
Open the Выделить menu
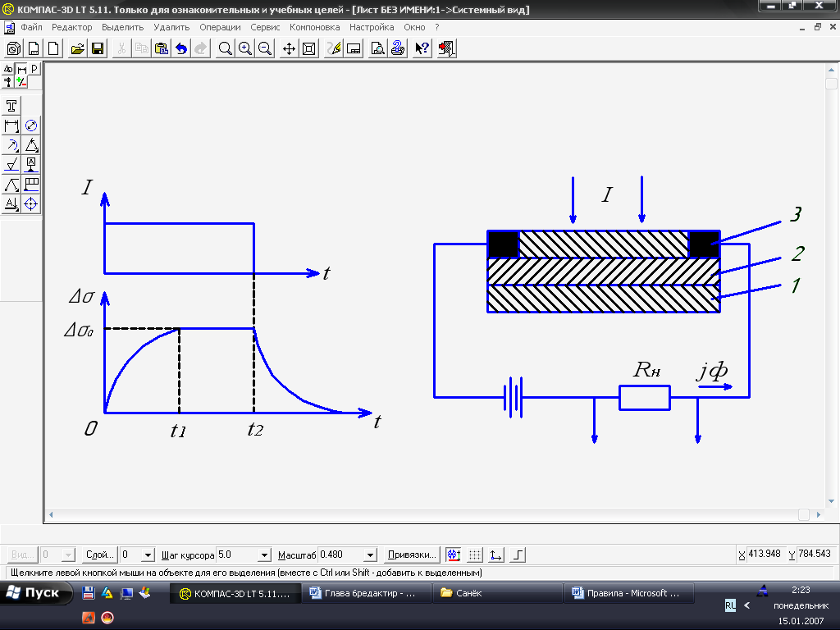(123, 27)
